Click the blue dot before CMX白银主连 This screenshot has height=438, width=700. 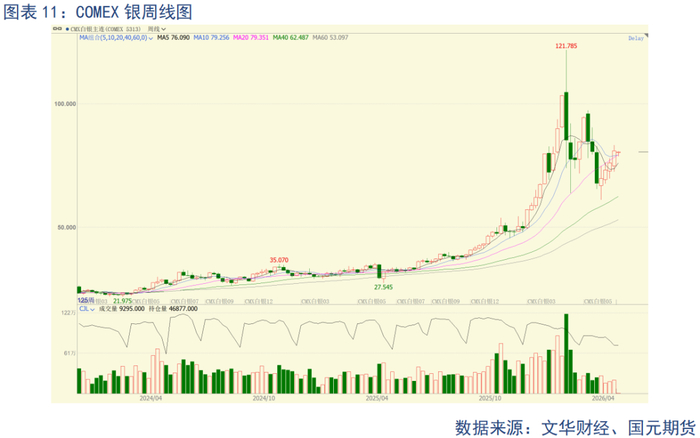click(x=67, y=29)
